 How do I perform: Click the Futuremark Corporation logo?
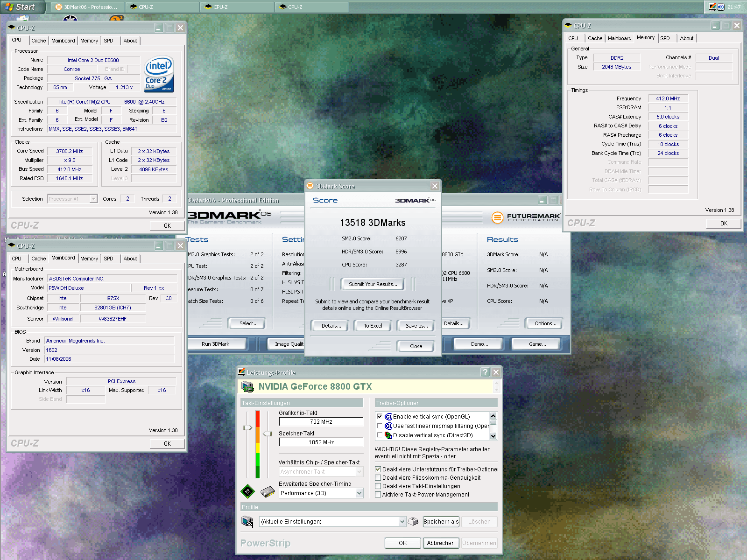526,217
